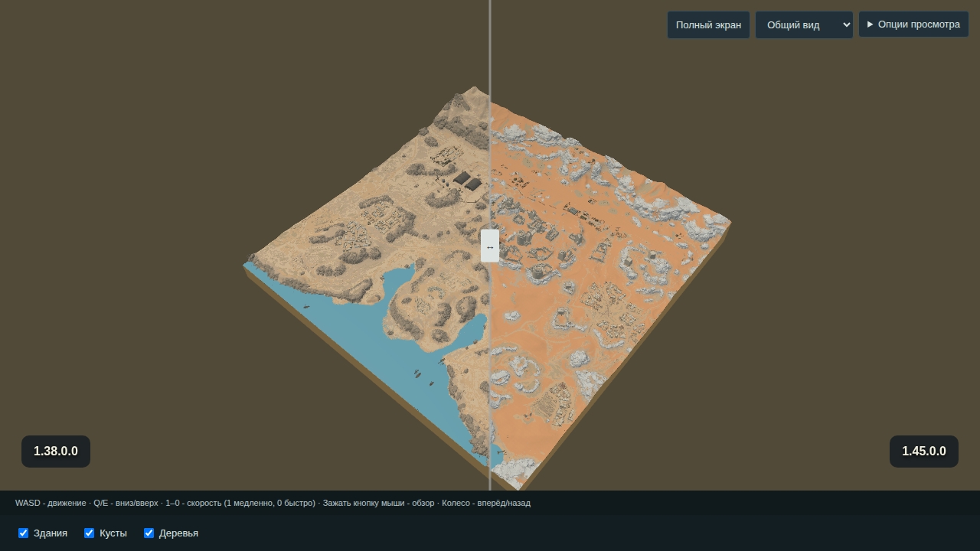Toggle the Здания buildings checkbox
The height and width of the screenshot is (551, 980).
24,533
